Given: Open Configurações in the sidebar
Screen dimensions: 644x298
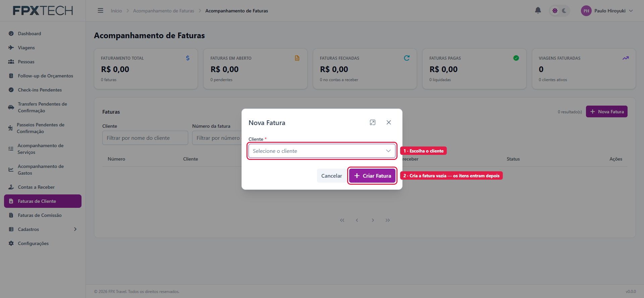Looking at the screenshot, I should (x=43, y=243).
